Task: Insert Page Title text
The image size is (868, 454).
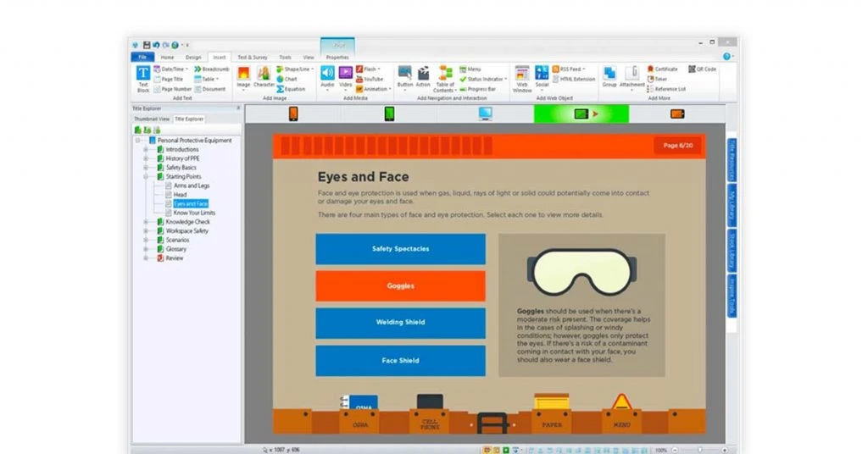Action: (169, 79)
